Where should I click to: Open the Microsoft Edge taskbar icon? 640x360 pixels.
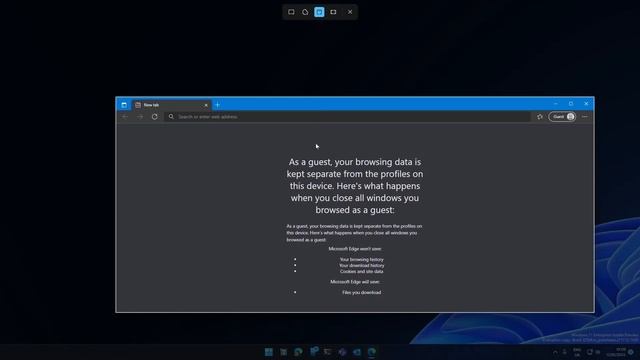tap(371, 352)
